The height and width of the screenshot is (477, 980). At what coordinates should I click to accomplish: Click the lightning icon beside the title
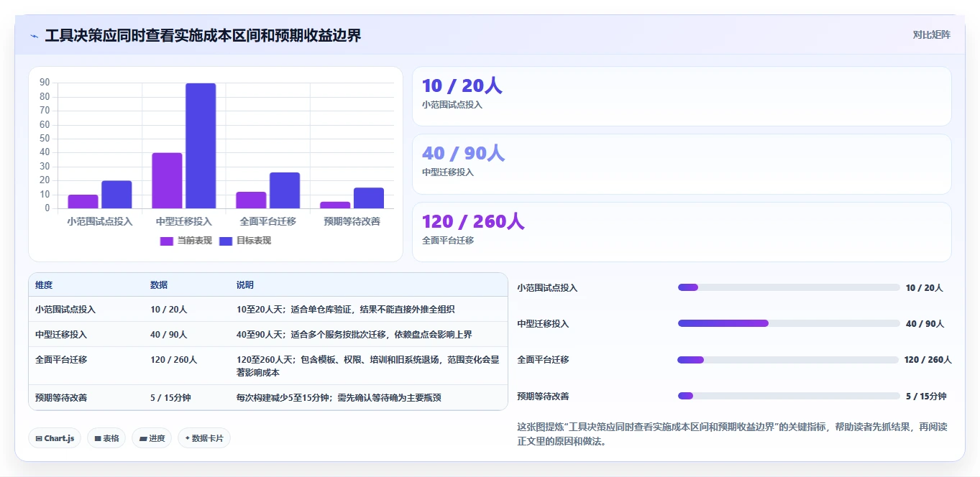tap(34, 35)
